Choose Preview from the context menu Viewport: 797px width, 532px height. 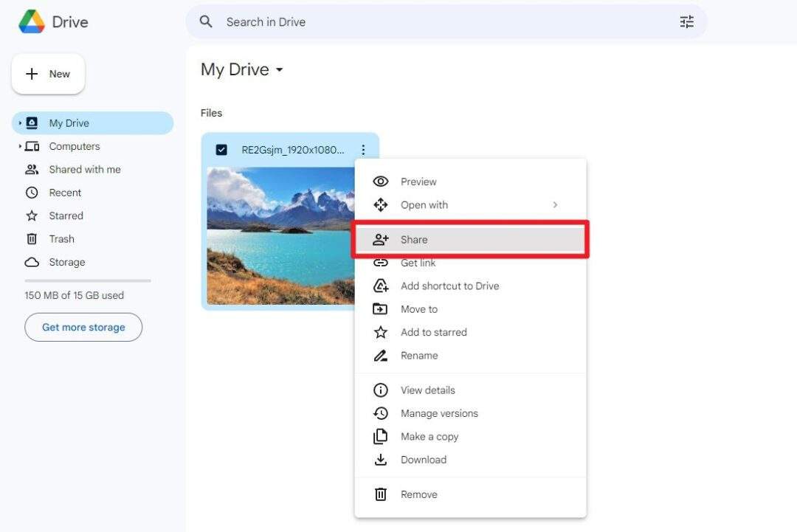(x=470, y=182)
